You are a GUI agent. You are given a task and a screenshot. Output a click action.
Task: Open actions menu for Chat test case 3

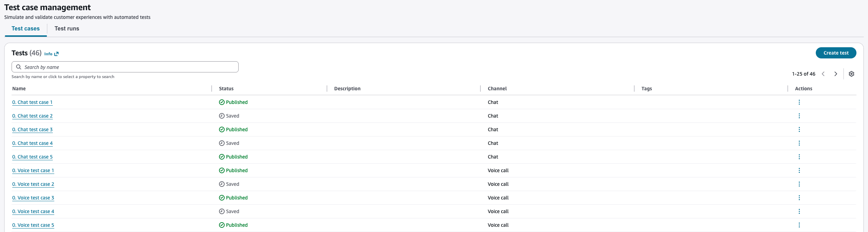pyautogui.click(x=799, y=129)
